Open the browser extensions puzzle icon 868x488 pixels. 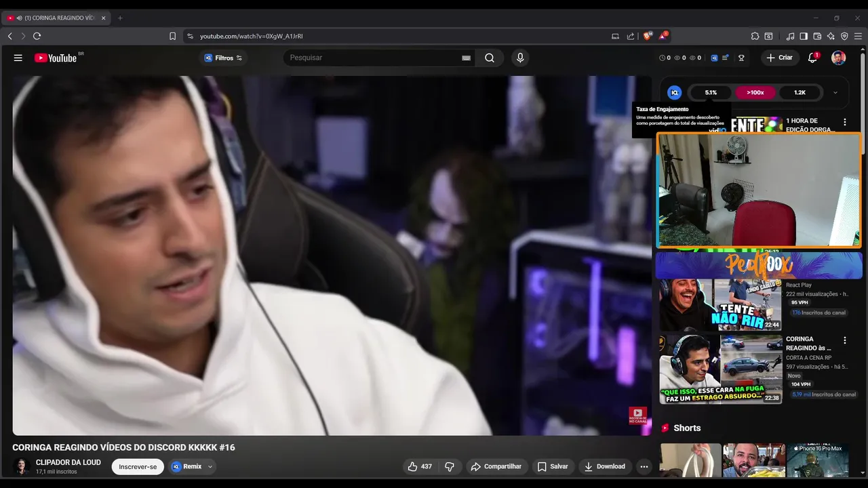coord(755,36)
